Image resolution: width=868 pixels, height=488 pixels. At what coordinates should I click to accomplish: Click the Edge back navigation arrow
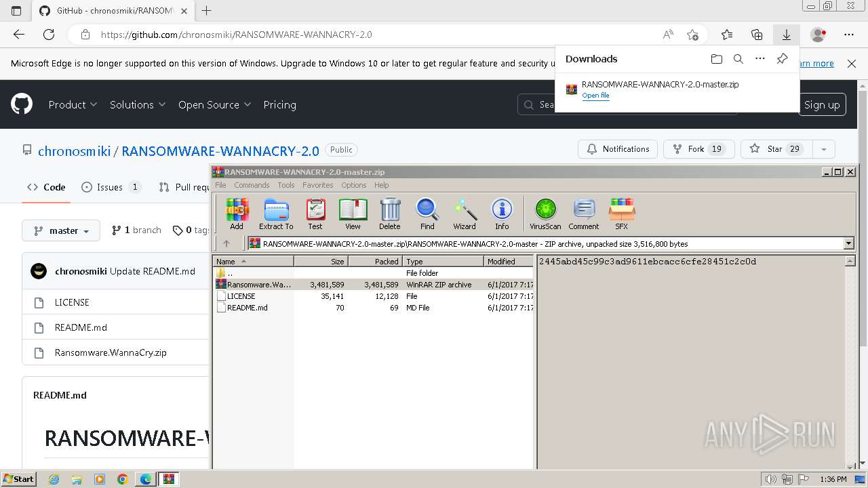tap(19, 35)
